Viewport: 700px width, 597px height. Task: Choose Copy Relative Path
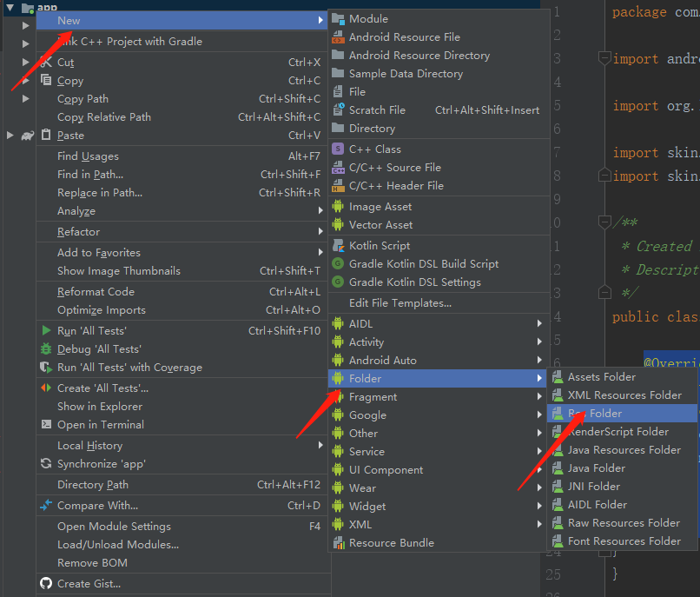(182, 116)
